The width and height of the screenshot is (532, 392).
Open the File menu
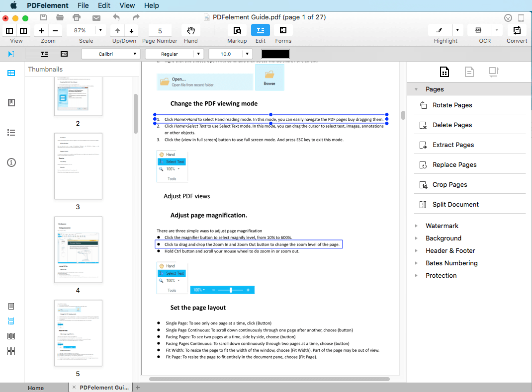83,5
